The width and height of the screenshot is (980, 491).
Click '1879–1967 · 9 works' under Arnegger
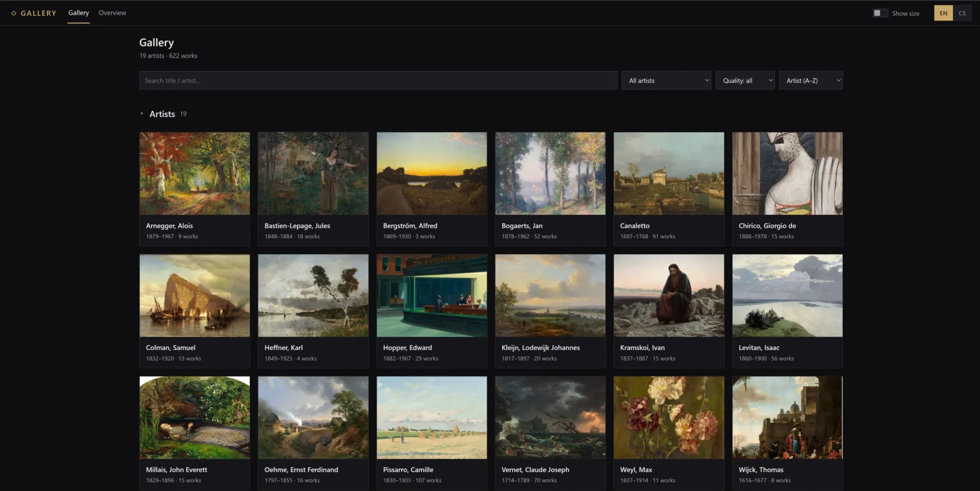(x=171, y=236)
